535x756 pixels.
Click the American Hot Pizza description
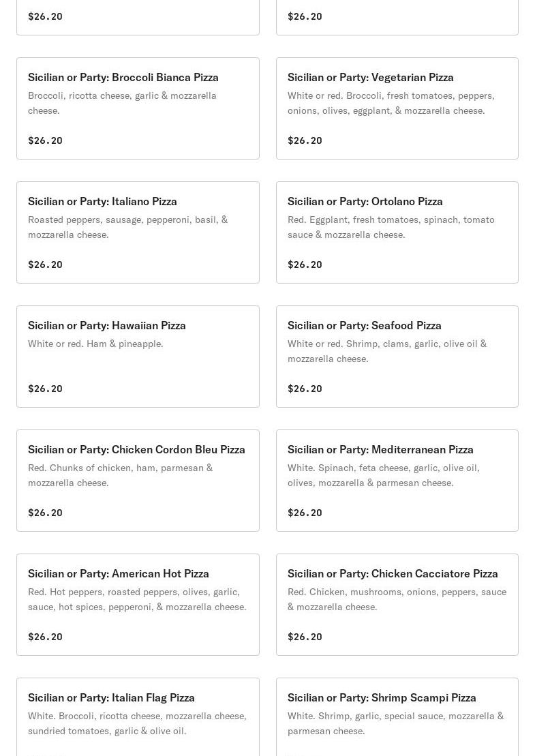click(x=137, y=599)
